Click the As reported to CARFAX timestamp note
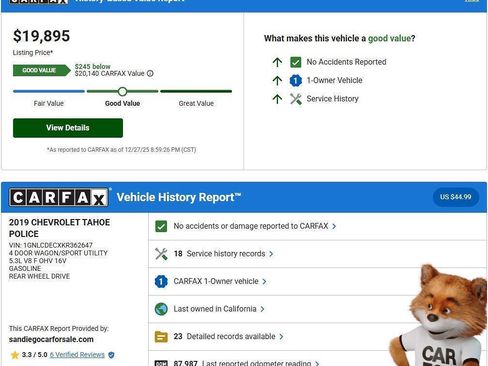Viewport: 488px width, 366px height. pyautogui.click(x=122, y=150)
